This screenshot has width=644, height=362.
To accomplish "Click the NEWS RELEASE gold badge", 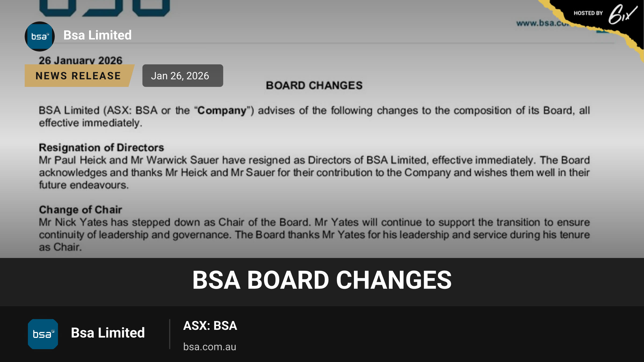I will [78, 76].
